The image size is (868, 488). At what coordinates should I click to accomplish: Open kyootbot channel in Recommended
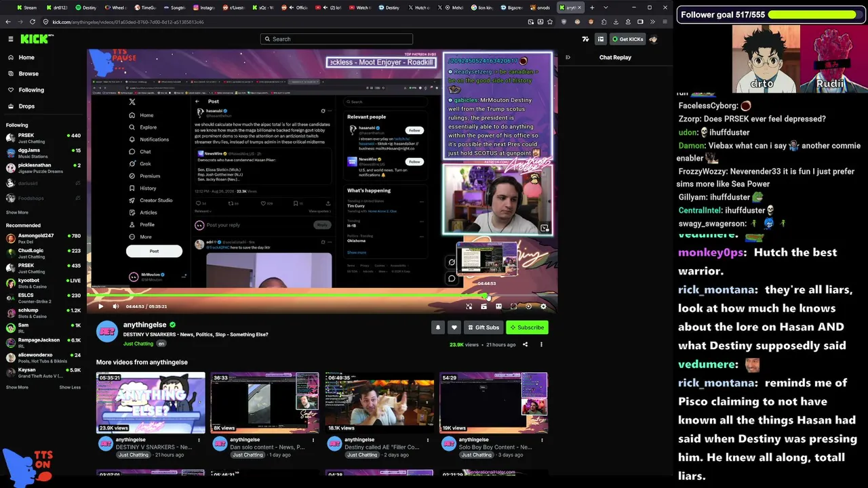pyautogui.click(x=43, y=283)
